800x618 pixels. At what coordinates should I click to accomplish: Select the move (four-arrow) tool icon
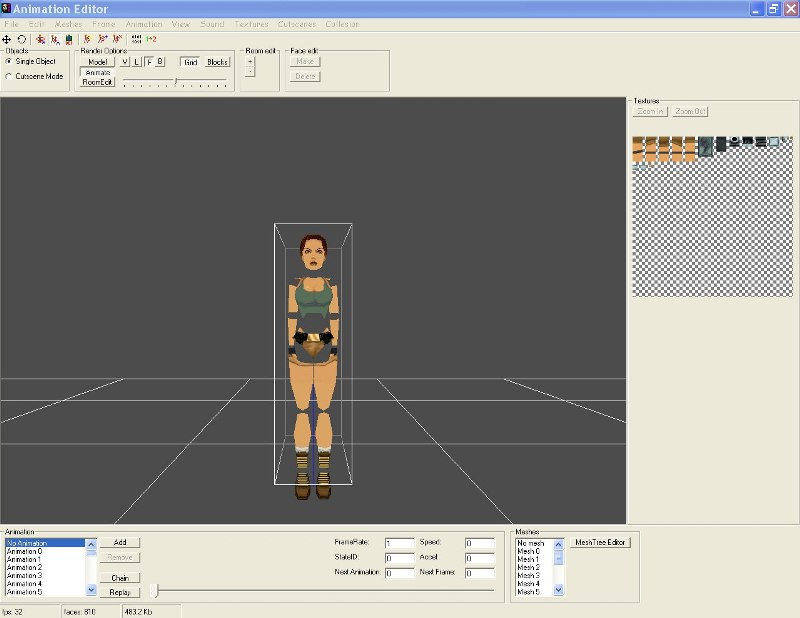tap(7, 39)
